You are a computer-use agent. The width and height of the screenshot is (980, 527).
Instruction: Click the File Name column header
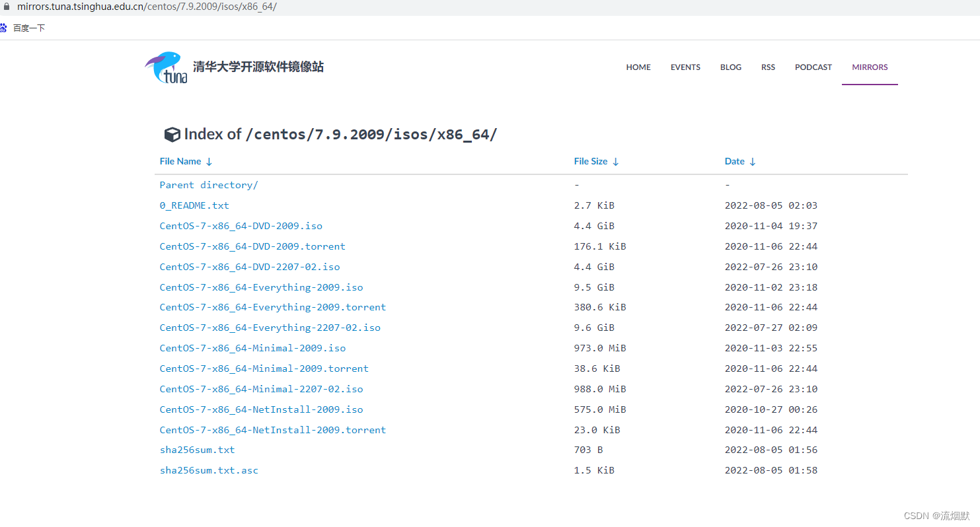(180, 162)
